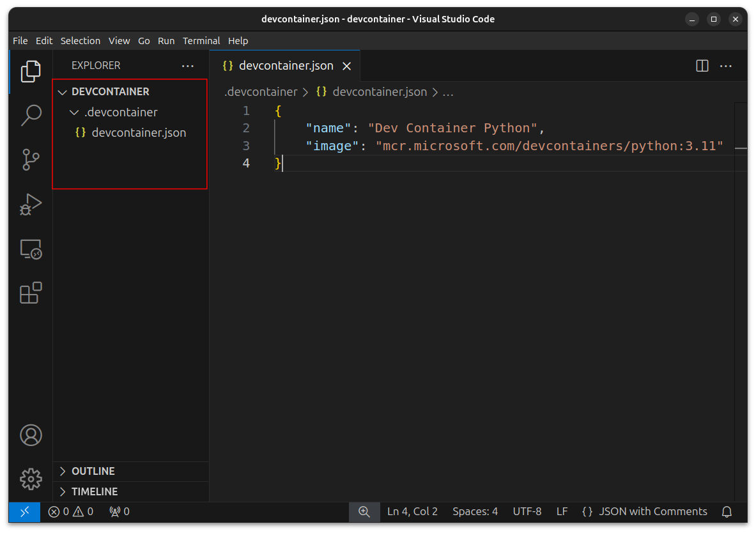The image size is (756, 533).
Task: Minimize the Visual Studio Code window
Action: 692,19
